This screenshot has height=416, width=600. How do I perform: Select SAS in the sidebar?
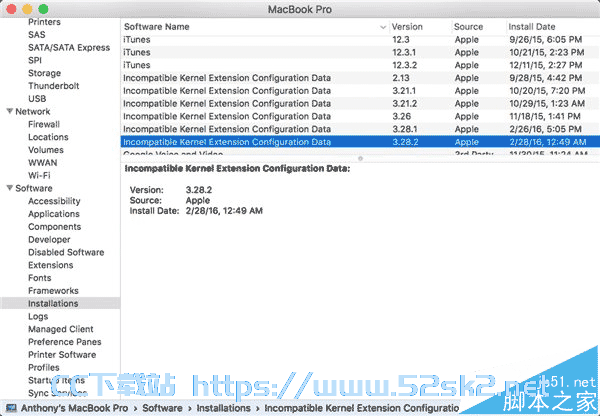coord(37,34)
